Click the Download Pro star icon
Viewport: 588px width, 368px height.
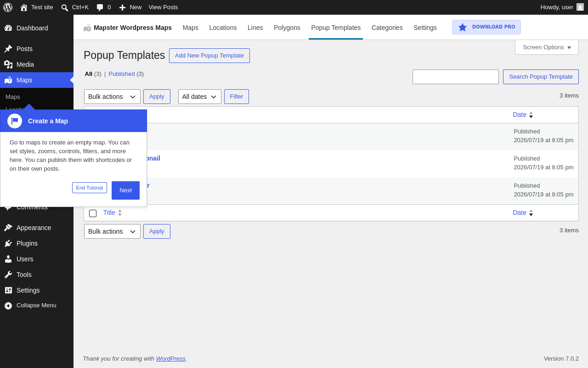463,27
